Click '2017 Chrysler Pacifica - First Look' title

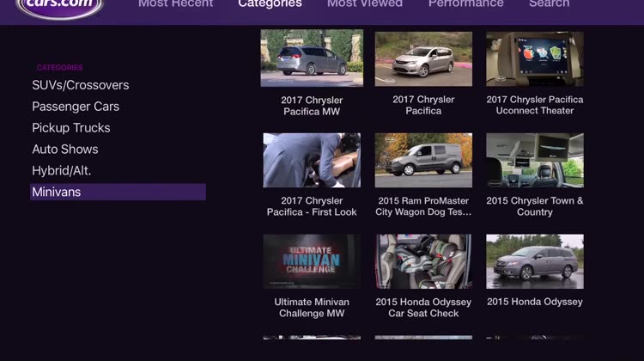pos(312,206)
